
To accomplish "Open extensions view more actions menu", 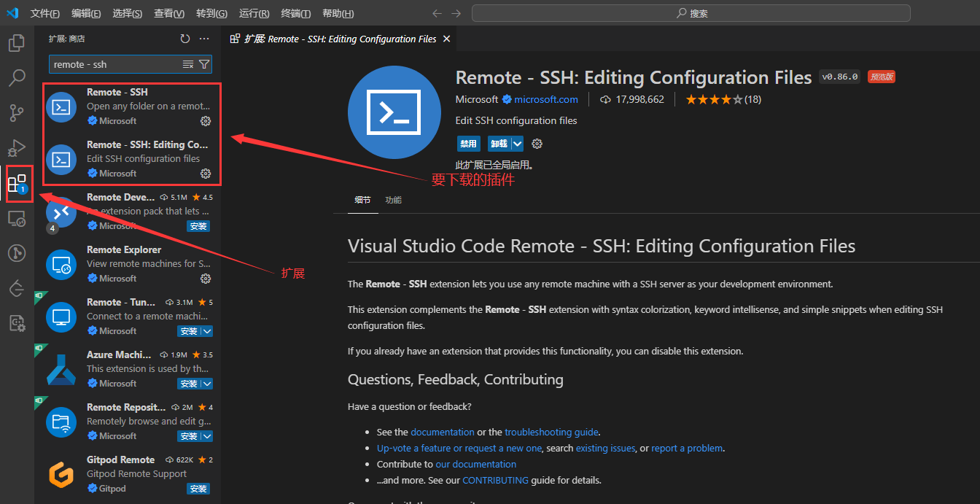I will [204, 39].
